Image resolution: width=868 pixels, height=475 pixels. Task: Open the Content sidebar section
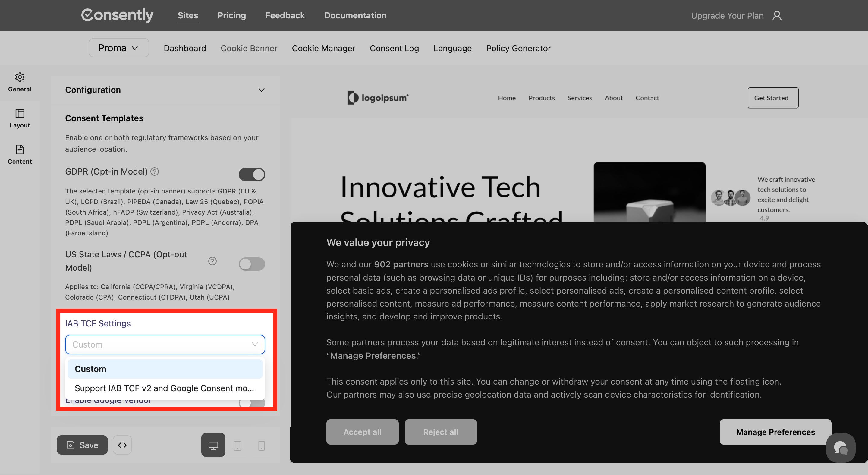click(20, 154)
